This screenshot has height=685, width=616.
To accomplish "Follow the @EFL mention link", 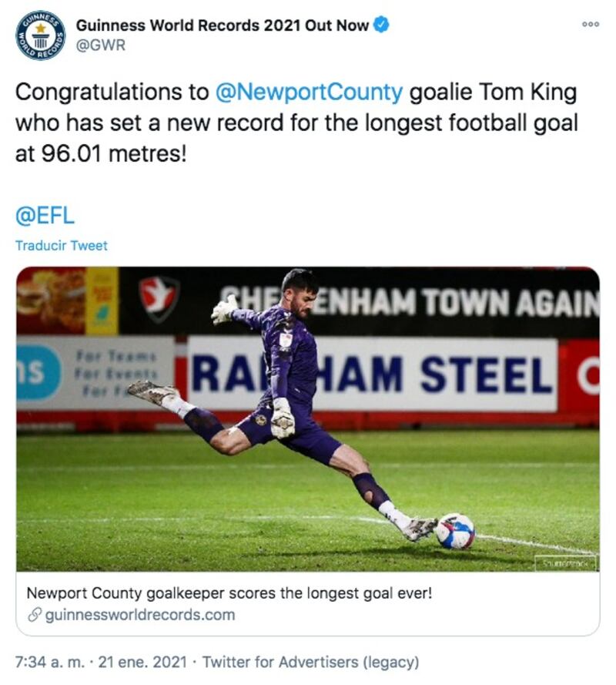I will pos(45,215).
